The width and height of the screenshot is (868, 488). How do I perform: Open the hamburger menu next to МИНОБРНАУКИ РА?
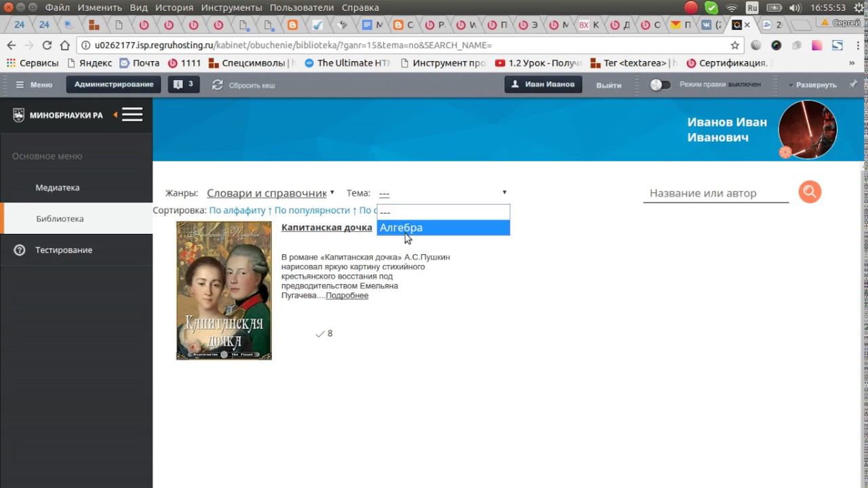click(x=132, y=115)
